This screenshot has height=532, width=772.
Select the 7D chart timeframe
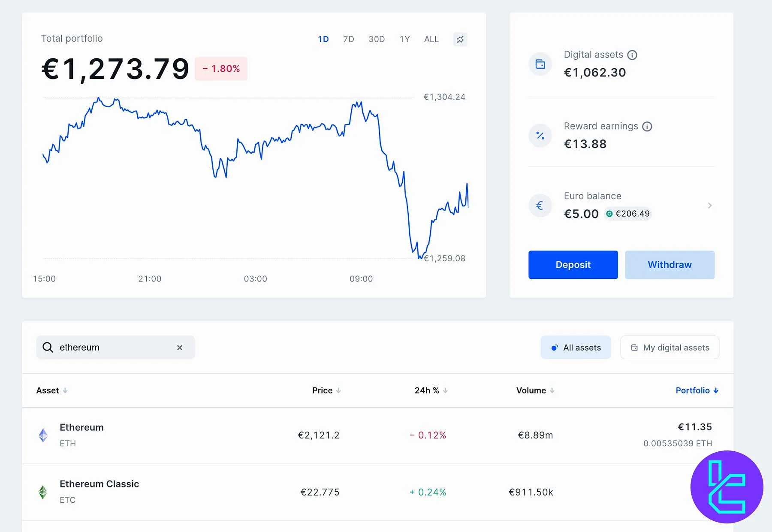(x=349, y=39)
